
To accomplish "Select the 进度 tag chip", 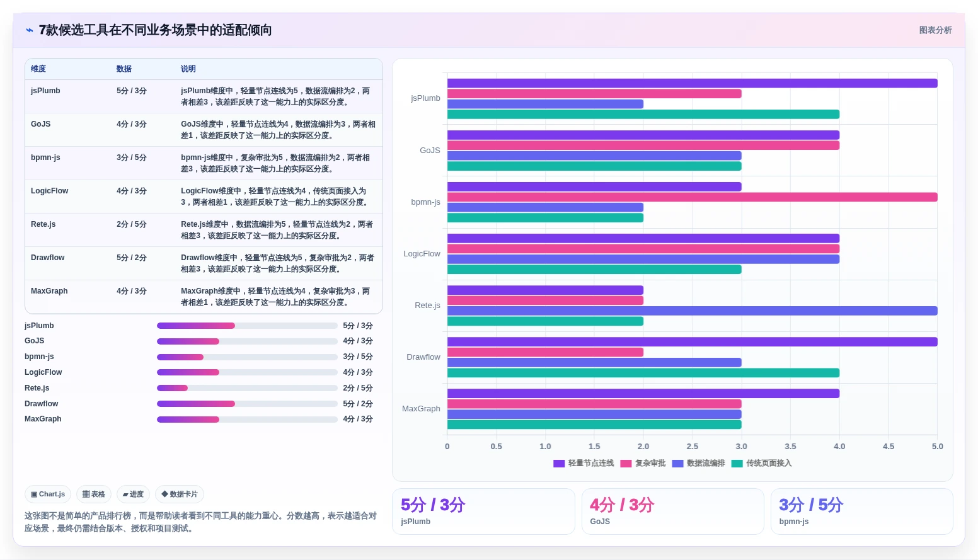I will point(133,494).
